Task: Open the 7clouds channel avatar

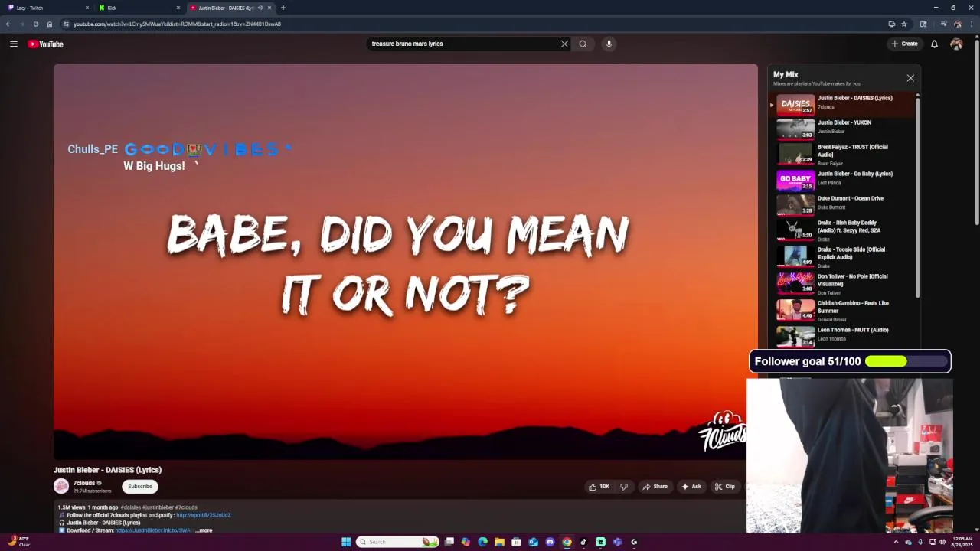Action: click(61, 486)
